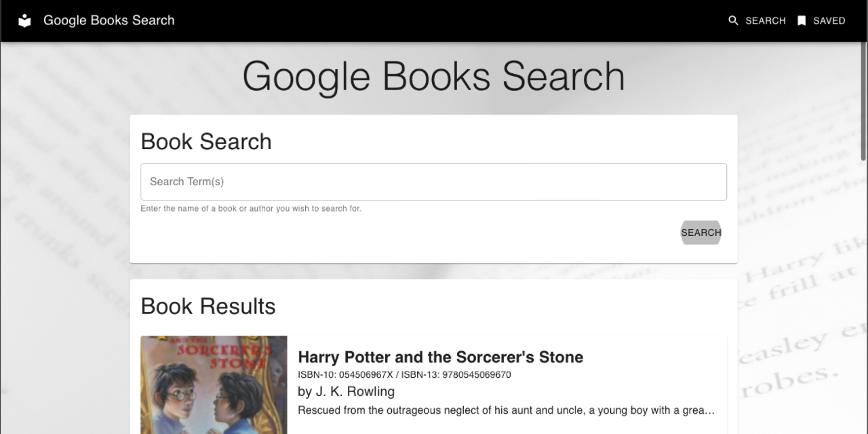Focus the Search Term(s) input field
Viewport: 868px width, 434px height.
click(433, 182)
